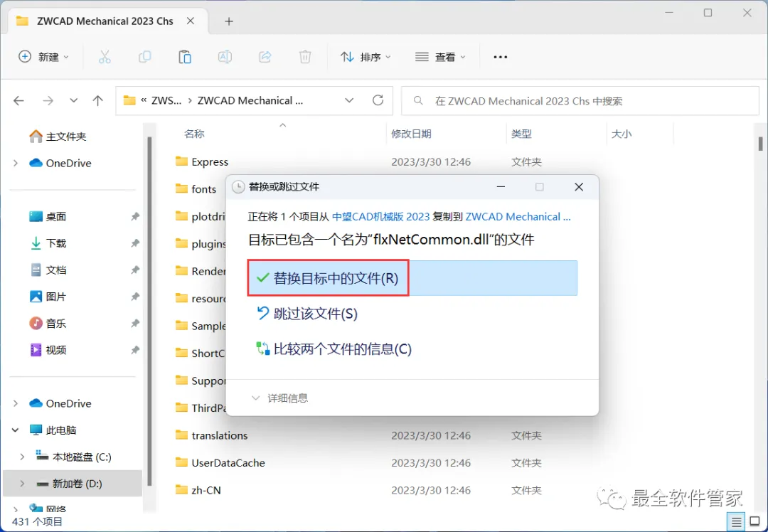Choose 替换目标中的文件(R) option
Image resolution: width=768 pixels, height=532 pixels.
pyautogui.click(x=412, y=278)
